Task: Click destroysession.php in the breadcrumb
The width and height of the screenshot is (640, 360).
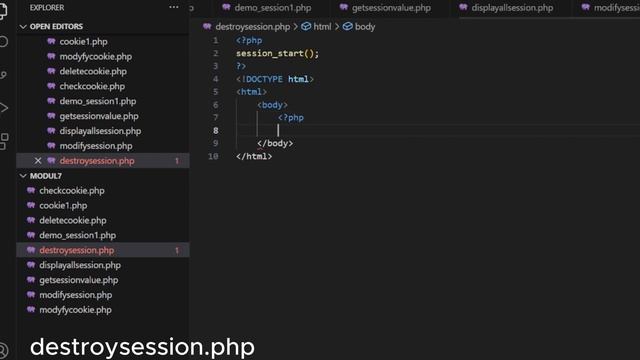Action: (252, 27)
